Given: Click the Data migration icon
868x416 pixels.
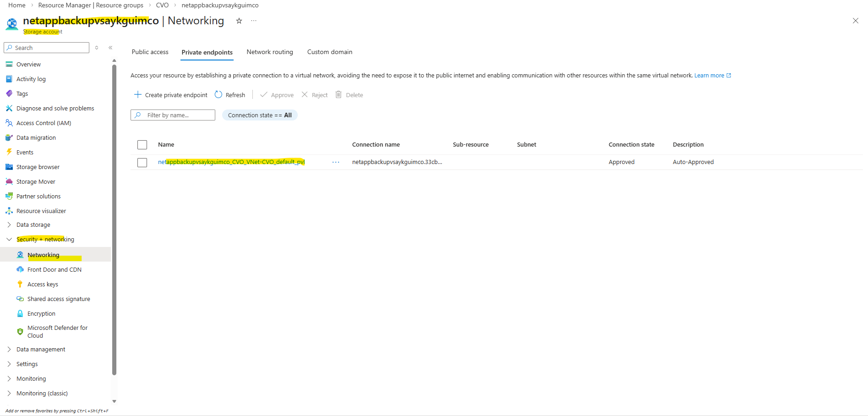Looking at the screenshot, I should (9, 137).
